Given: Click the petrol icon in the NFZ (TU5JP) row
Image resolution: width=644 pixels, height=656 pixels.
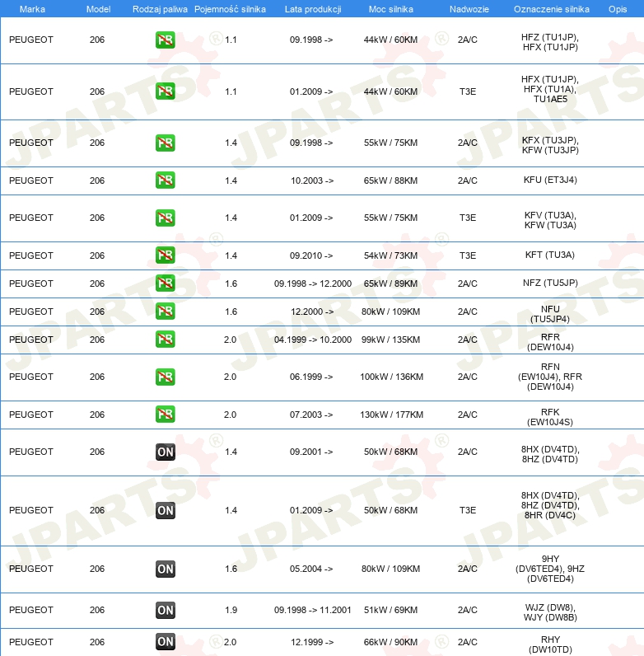Looking at the screenshot, I should [166, 283].
